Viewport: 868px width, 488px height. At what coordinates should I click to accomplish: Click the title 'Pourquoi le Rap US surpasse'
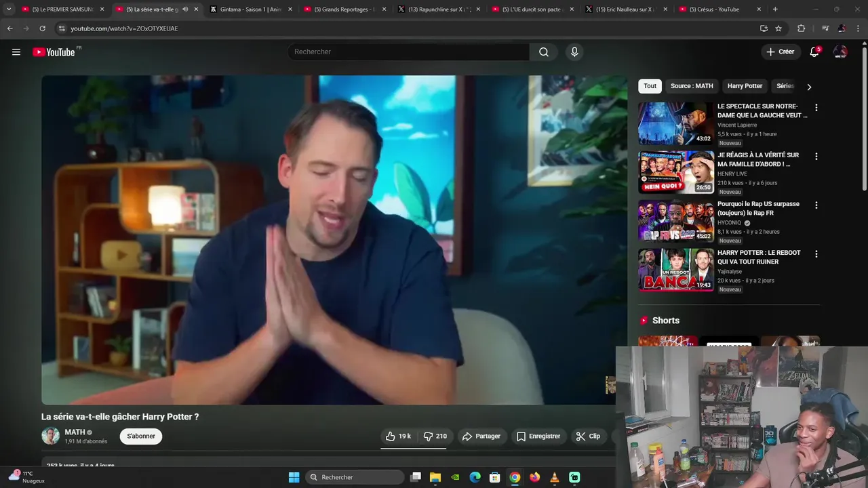[x=758, y=209]
